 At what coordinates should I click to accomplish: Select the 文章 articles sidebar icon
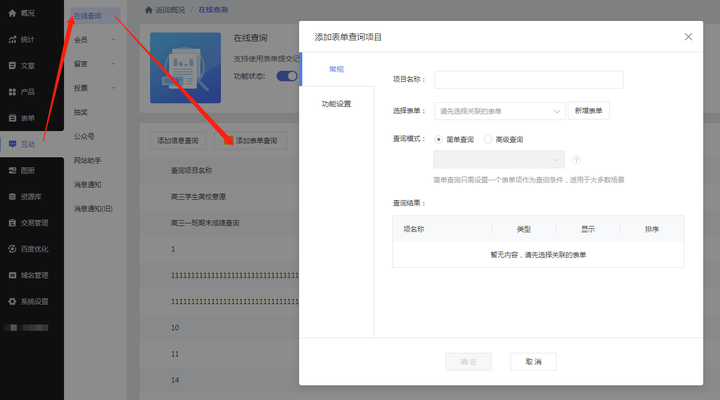[11, 66]
